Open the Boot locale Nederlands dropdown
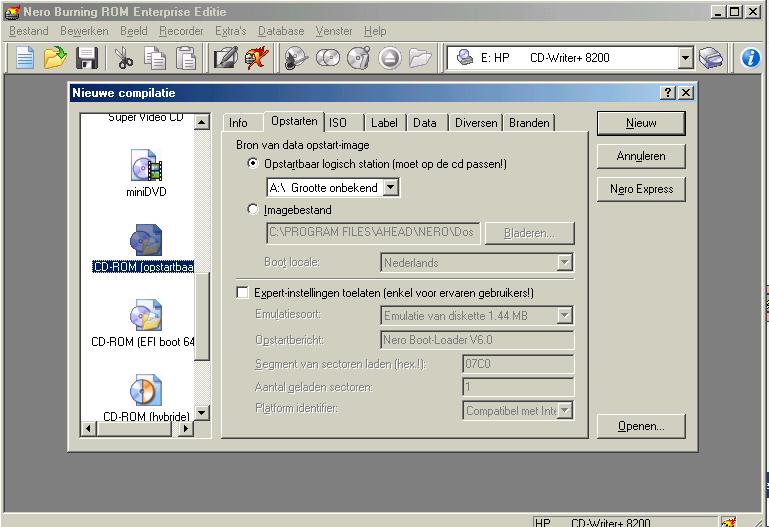This screenshot has width=769, height=527. (x=564, y=262)
